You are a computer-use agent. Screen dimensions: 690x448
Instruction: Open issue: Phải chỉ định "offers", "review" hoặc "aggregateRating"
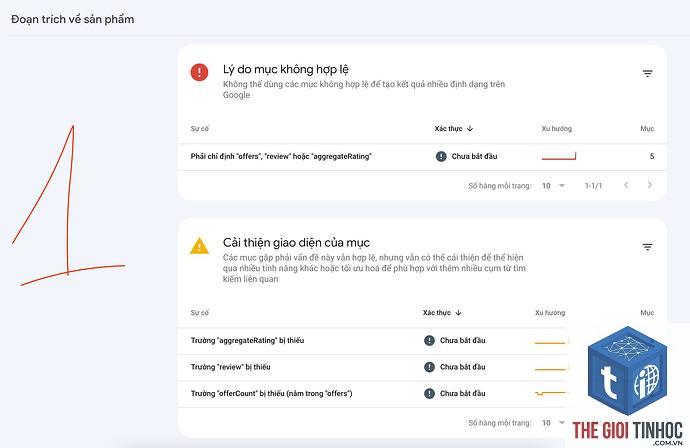click(x=281, y=156)
